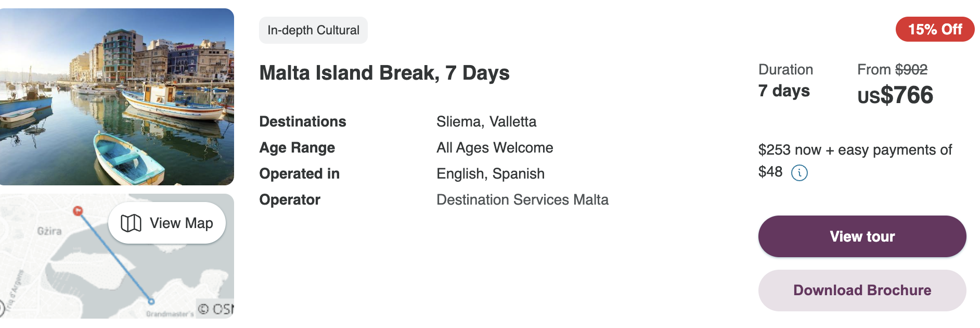The height and width of the screenshot is (328, 980).
Task: Click the OSM copyright attribution on map
Action: [216, 309]
